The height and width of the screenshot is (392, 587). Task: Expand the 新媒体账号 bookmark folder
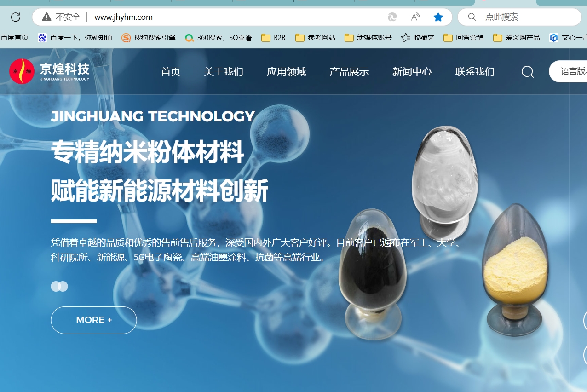tap(368, 38)
